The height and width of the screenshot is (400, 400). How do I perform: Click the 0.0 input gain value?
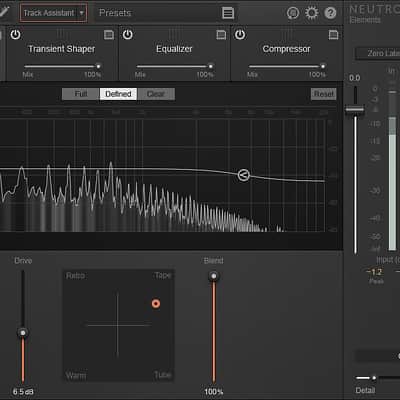click(x=354, y=78)
